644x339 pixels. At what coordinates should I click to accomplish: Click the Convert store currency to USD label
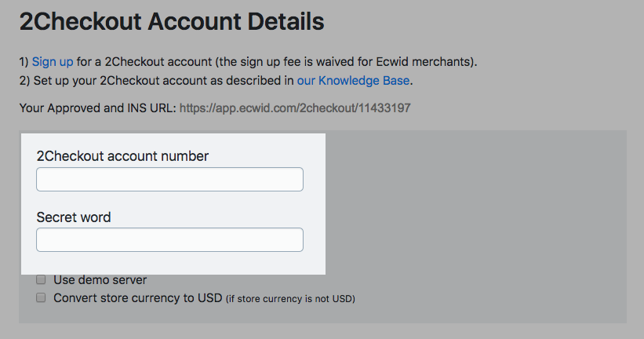coord(137,298)
